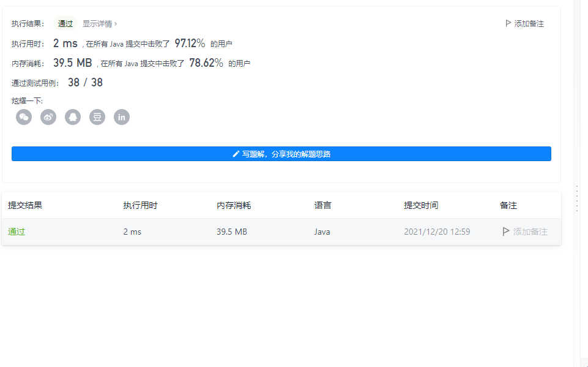
Task: Click the 39.5 MB cell in table
Action: coord(232,232)
